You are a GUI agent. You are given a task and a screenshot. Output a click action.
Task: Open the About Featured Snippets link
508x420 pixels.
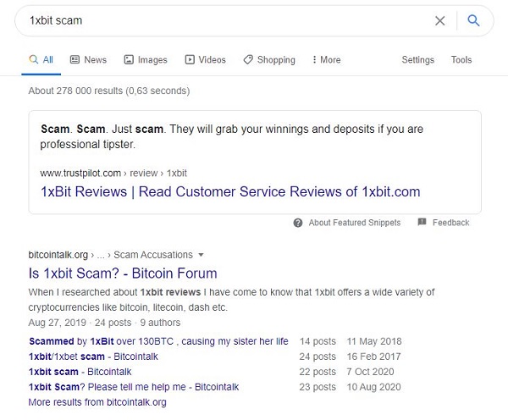pyautogui.click(x=355, y=223)
